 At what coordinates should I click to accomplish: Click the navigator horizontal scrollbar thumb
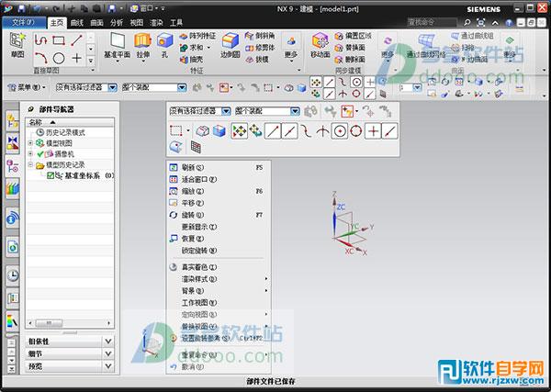49,323
